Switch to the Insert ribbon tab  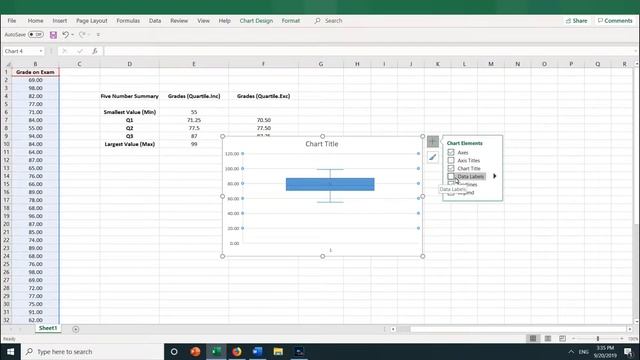(x=60, y=20)
